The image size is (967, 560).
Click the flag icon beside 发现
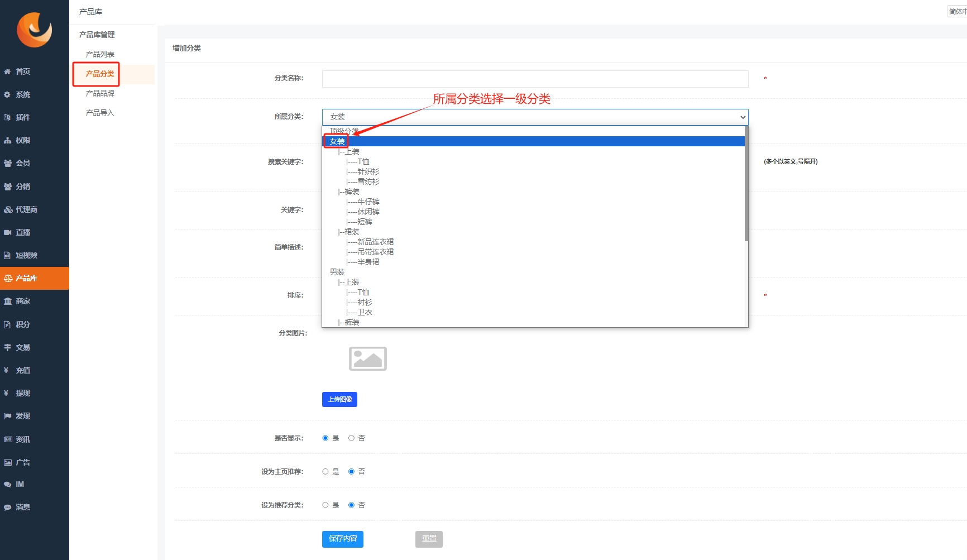[x=7, y=416]
